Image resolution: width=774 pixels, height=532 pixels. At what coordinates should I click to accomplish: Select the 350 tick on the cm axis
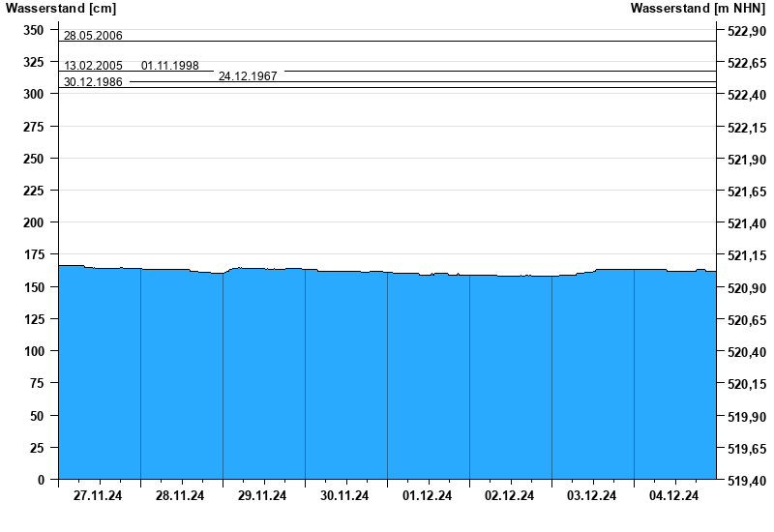click(x=34, y=30)
